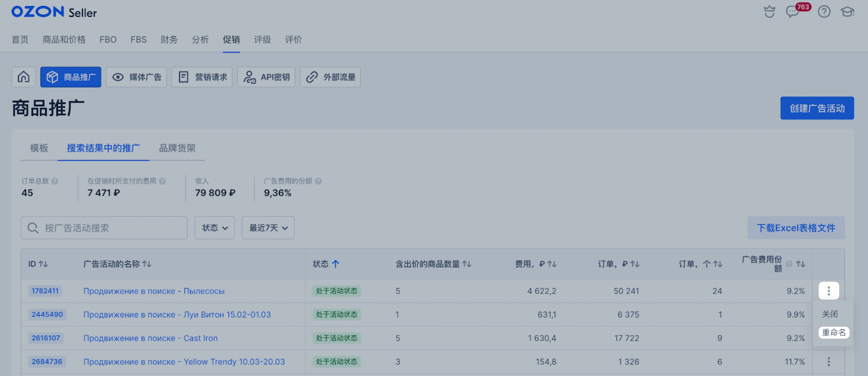The height and width of the screenshot is (376, 868).
Task: Open the Cast Iron campaign link
Action: [151, 338]
